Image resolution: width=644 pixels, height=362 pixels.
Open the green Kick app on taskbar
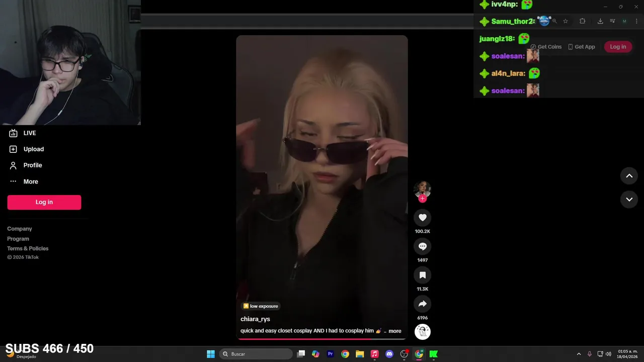tap(433, 354)
